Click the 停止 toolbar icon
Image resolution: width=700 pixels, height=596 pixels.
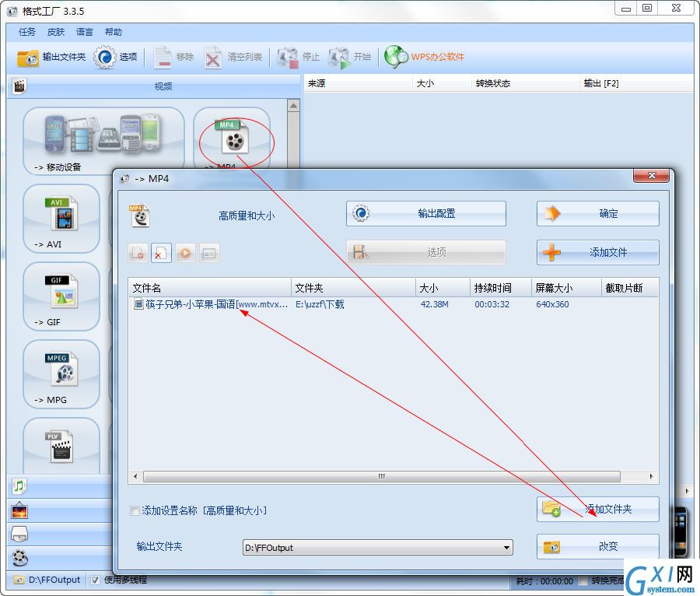coord(287,57)
